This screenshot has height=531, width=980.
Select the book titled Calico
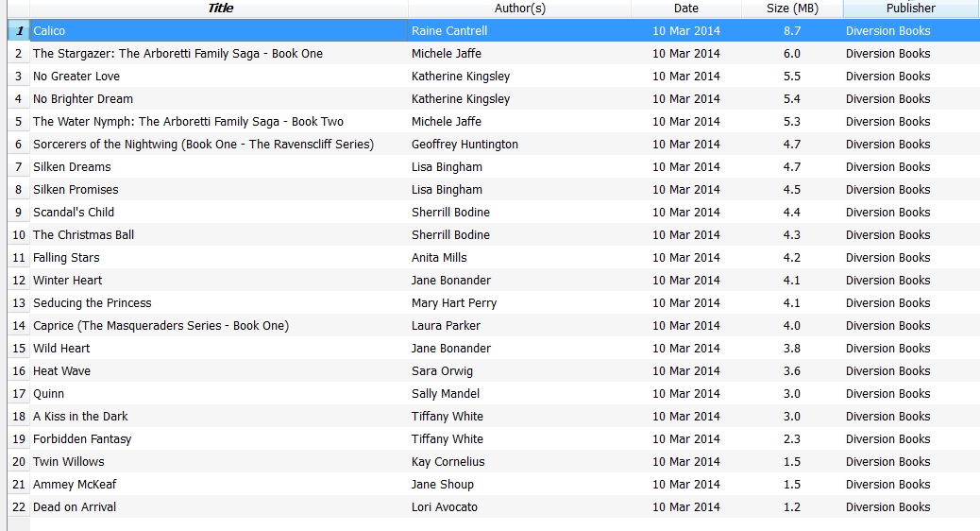[x=50, y=31]
